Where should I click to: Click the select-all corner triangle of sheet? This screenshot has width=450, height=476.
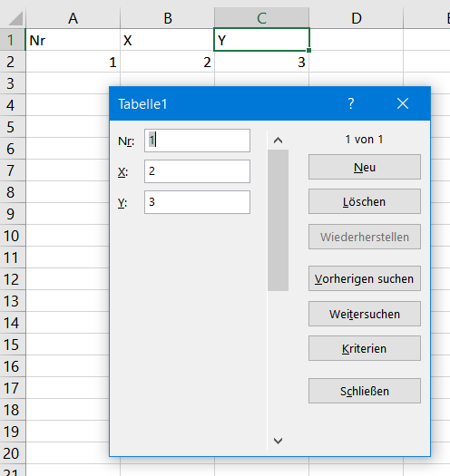point(15,18)
